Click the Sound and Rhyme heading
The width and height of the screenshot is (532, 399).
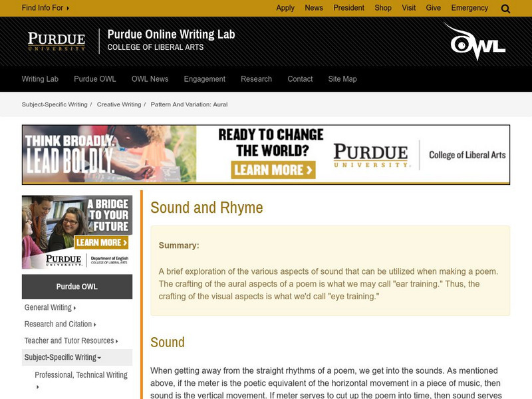click(207, 207)
